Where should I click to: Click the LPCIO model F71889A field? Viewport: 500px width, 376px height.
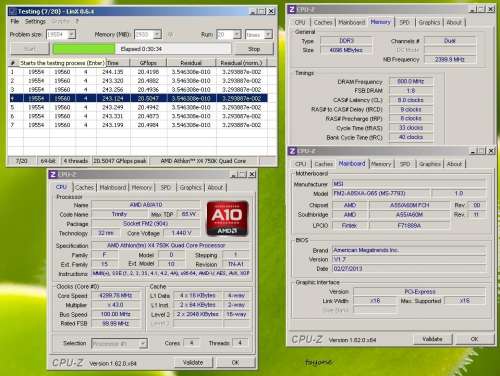pos(409,226)
